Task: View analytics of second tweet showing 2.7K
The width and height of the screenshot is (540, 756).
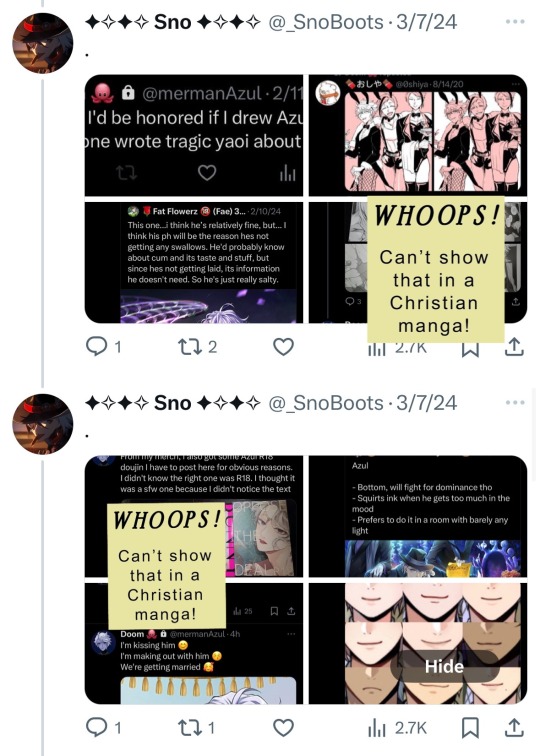Action: [x=397, y=728]
